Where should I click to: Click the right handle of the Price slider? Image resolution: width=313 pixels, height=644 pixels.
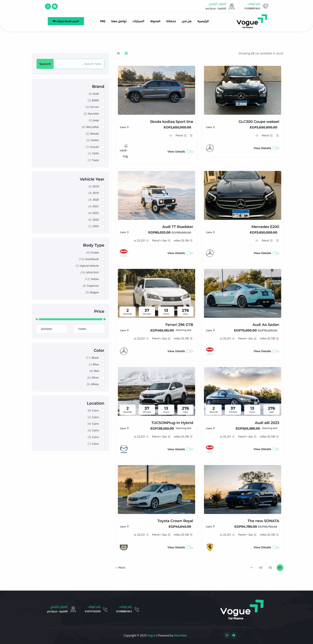tap(104, 319)
